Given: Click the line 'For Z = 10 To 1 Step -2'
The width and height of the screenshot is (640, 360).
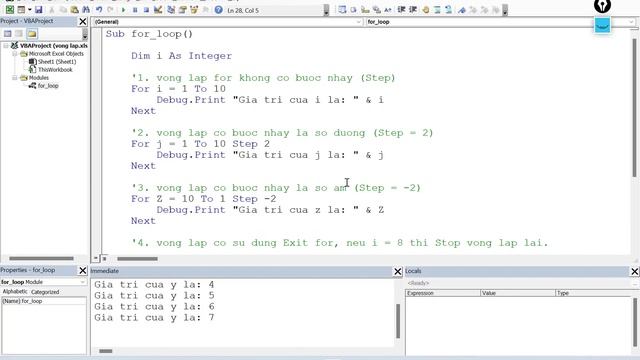Looking at the screenshot, I should [204, 199].
